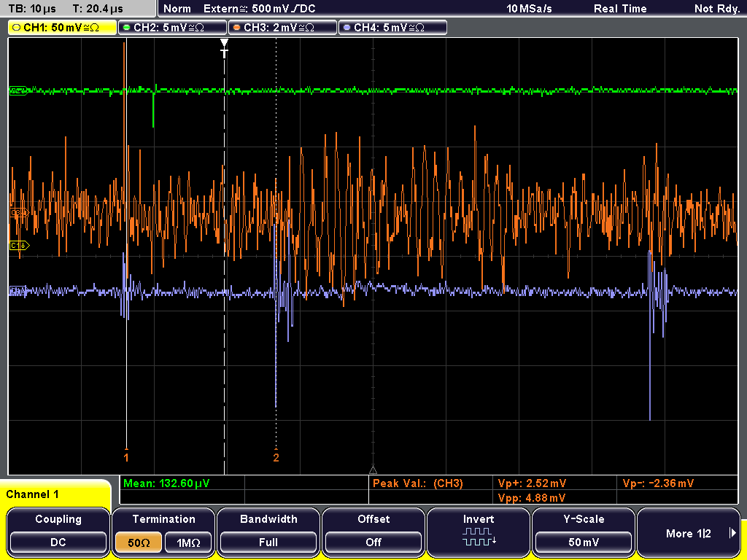Click the C1 ground level marker

(x=20, y=245)
